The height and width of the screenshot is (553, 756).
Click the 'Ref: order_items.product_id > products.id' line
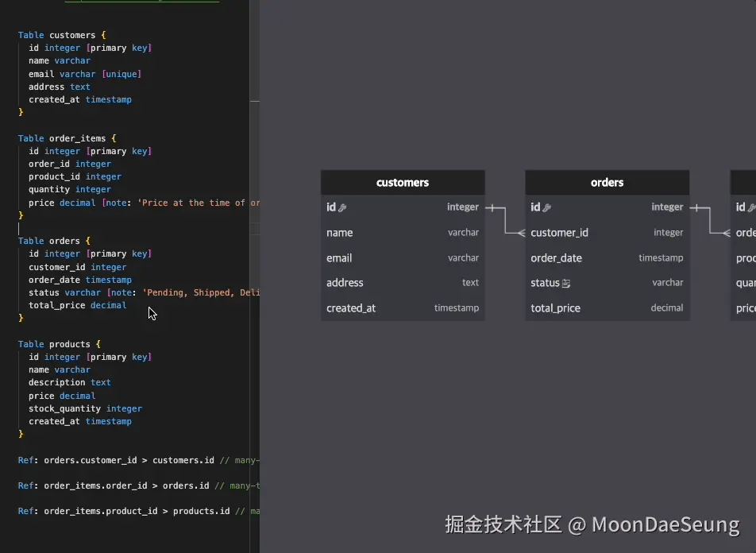click(x=139, y=512)
